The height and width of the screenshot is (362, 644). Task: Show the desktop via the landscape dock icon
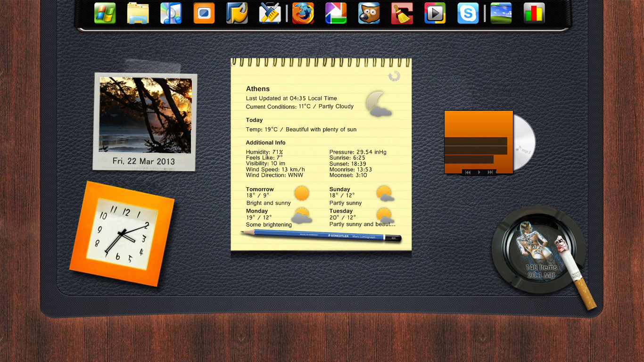pyautogui.click(x=501, y=14)
